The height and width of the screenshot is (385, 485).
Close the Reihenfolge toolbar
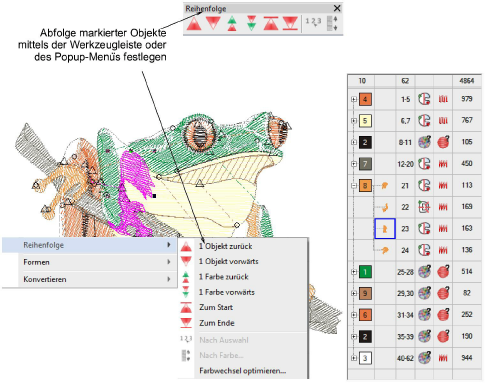coord(337,8)
